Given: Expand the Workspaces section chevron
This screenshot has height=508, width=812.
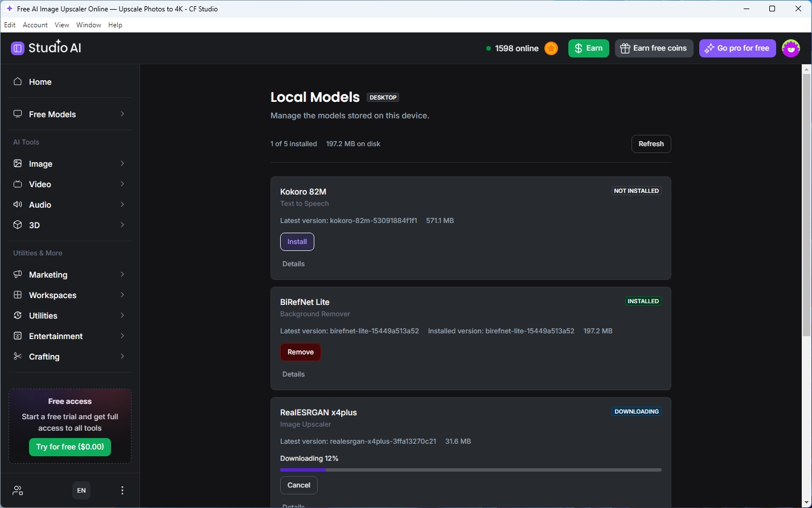Looking at the screenshot, I should (x=122, y=295).
